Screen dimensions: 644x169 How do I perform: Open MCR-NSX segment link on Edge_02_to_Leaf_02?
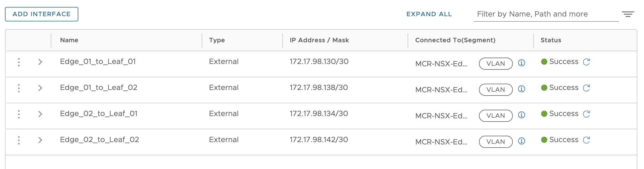point(441,142)
